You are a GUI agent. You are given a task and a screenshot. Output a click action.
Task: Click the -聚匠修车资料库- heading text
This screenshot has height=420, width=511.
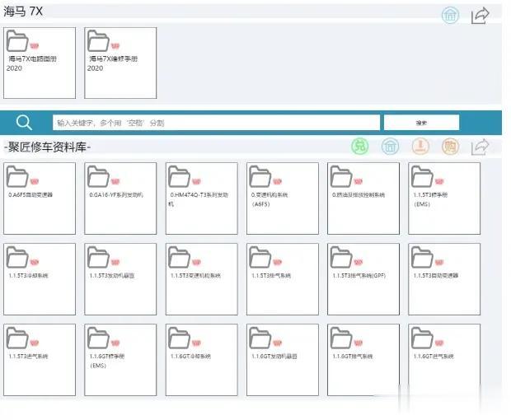click(x=47, y=147)
